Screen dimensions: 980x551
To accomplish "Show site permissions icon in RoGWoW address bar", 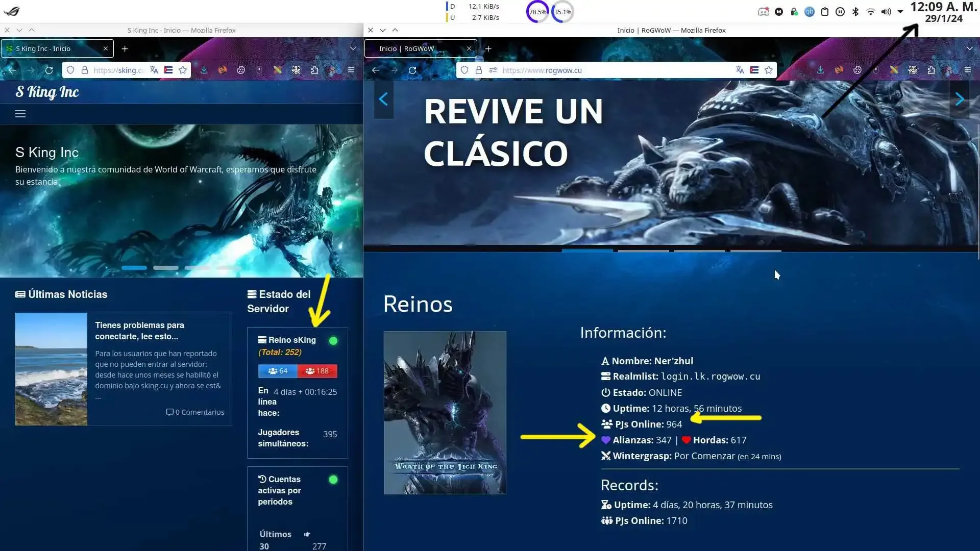I will (x=493, y=70).
